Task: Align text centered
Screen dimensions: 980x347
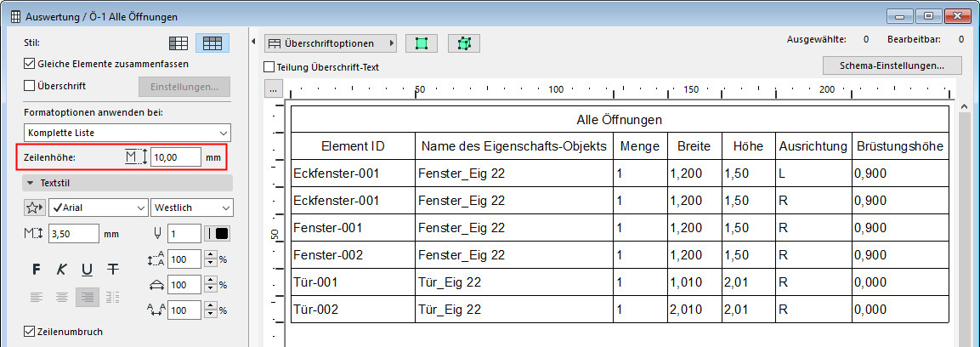Action: tap(62, 298)
